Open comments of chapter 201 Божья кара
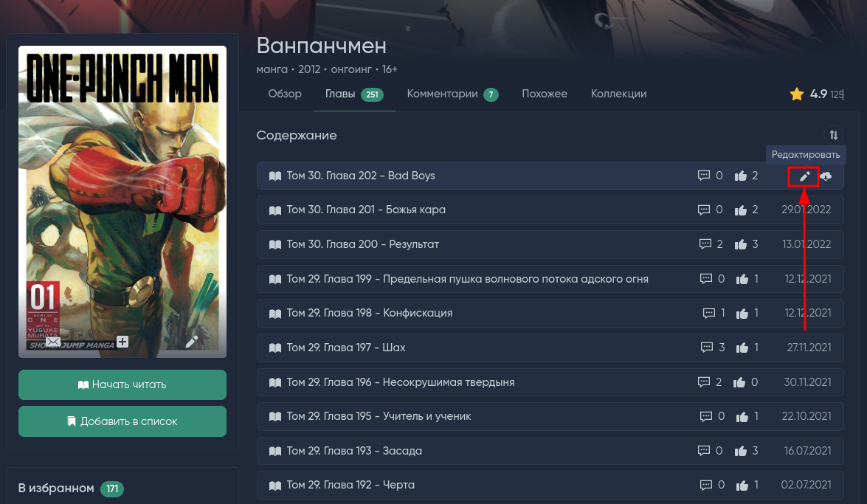Viewport: 867px width, 504px height. (703, 210)
